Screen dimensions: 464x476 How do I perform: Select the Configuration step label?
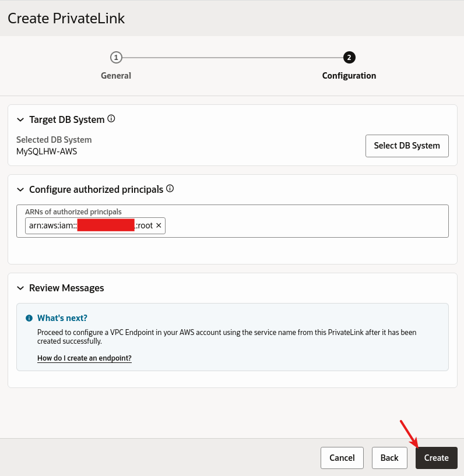tap(349, 76)
